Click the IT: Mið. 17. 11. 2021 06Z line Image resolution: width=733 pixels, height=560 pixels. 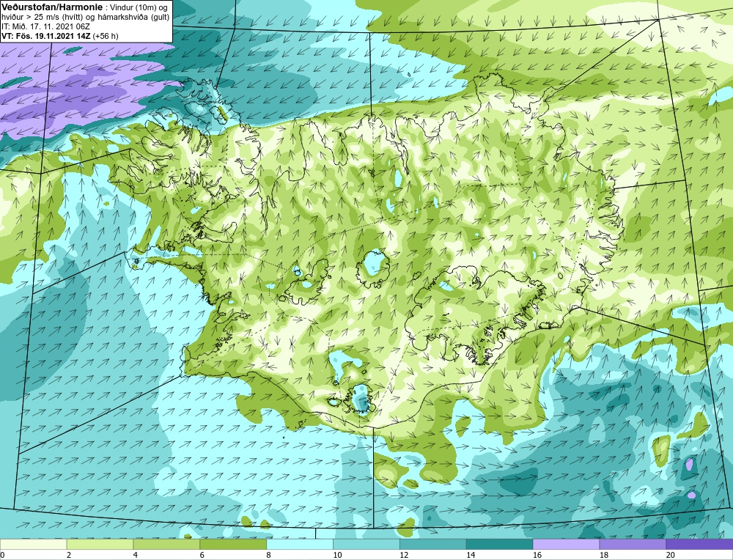point(46,27)
